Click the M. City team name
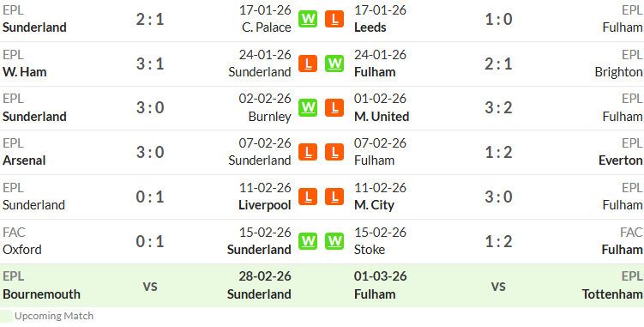The width and height of the screenshot is (644, 327). pos(374,205)
